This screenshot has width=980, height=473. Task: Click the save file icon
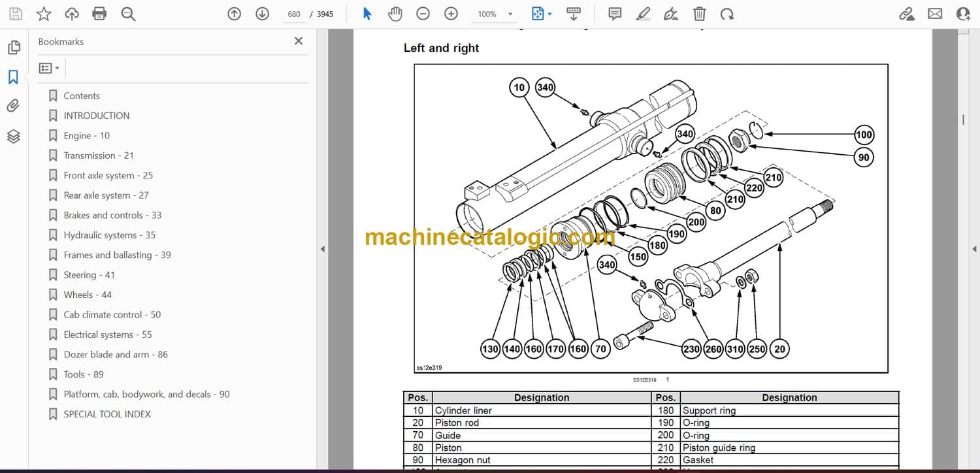[16, 14]
